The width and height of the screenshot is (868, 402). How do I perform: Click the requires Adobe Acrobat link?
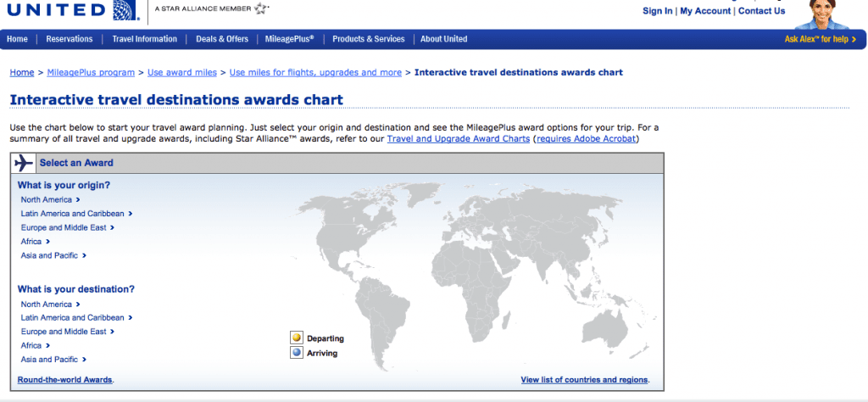pyautogui.click(x=586, y=138)
